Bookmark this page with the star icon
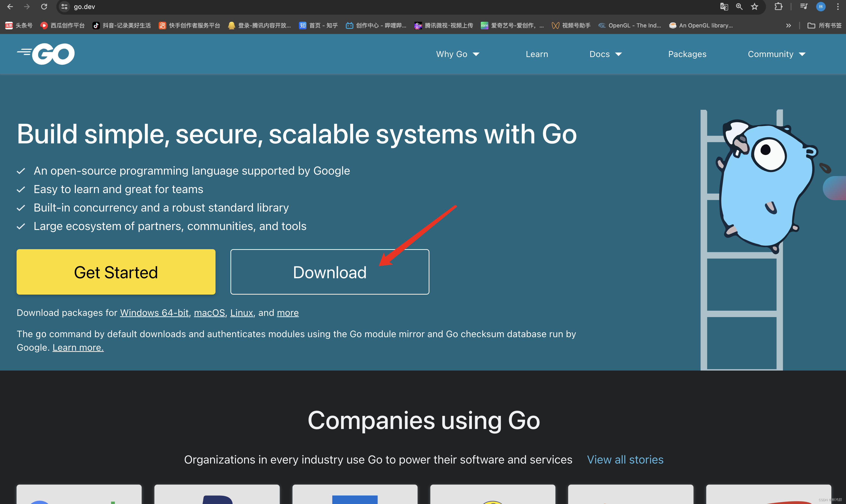This screenshot has width=846, height=504. [755, 6]
